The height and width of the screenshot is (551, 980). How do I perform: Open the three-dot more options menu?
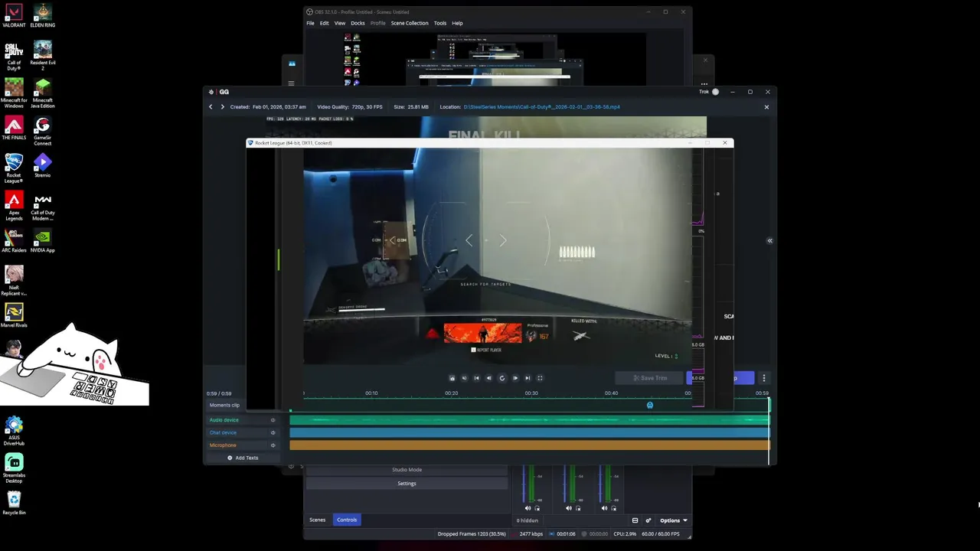[x=763, y=378]
